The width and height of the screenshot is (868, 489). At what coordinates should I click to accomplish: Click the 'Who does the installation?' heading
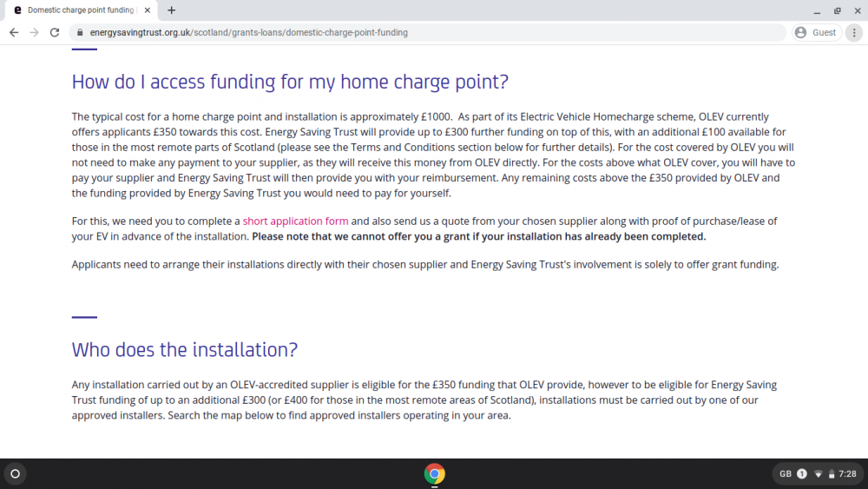click(184, 350)
